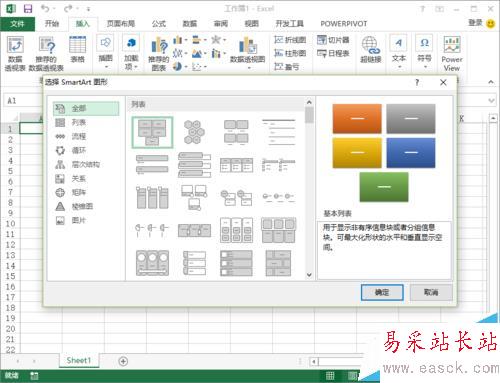Click the Power View icon

click(x=452, y=53)
